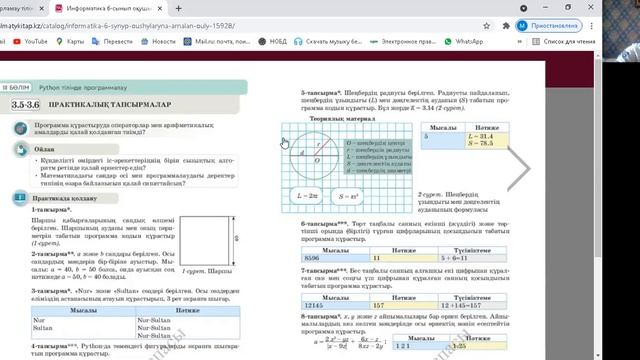
Task: Click the address bar URL
Action: [x=118, y=26]
